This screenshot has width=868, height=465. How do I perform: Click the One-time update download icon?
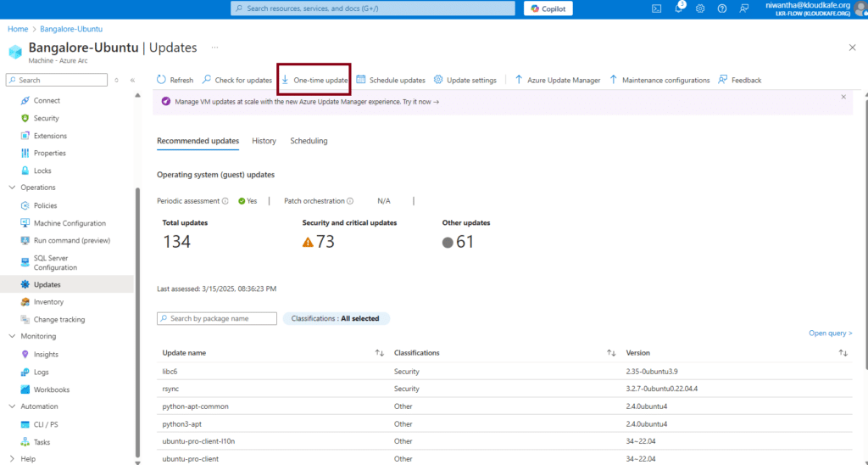point(286,80)
